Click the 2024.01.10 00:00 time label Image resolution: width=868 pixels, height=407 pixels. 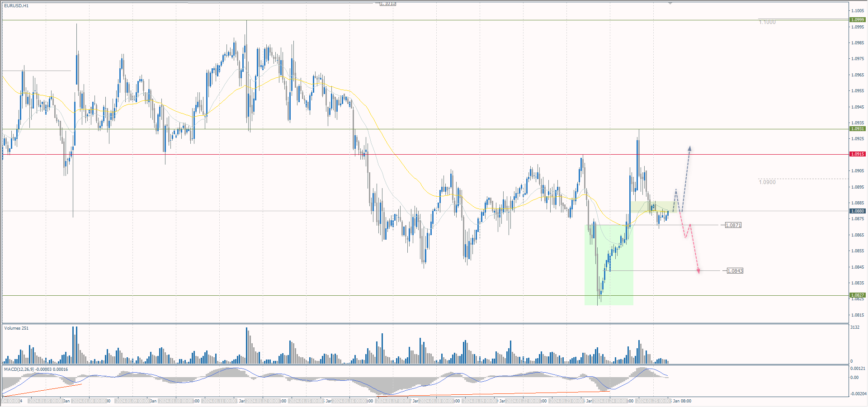pos(176,401)
